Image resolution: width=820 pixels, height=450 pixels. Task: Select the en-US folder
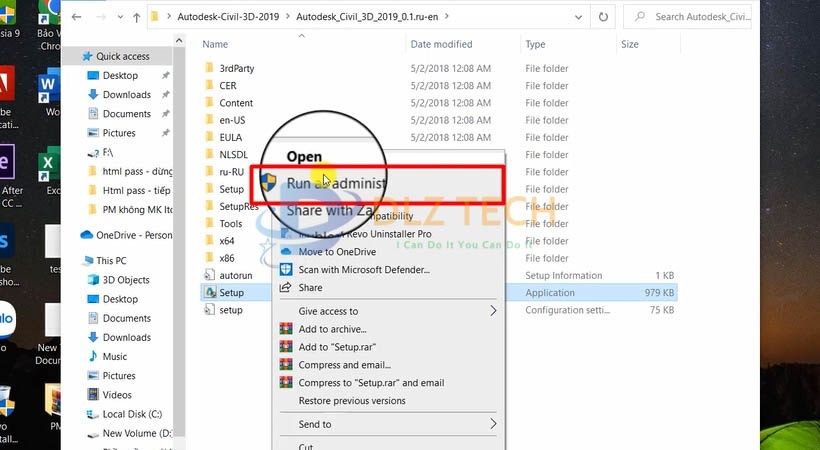[232, 120]
